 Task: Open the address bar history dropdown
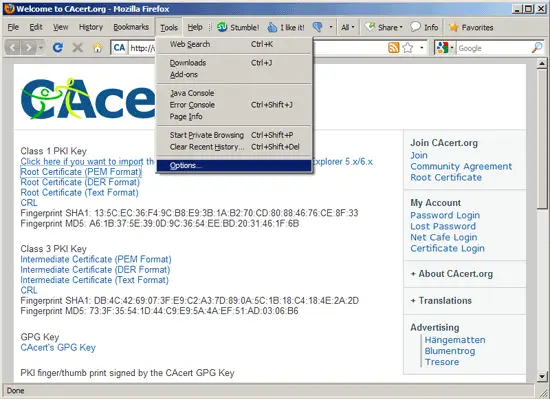coord(422,48)
